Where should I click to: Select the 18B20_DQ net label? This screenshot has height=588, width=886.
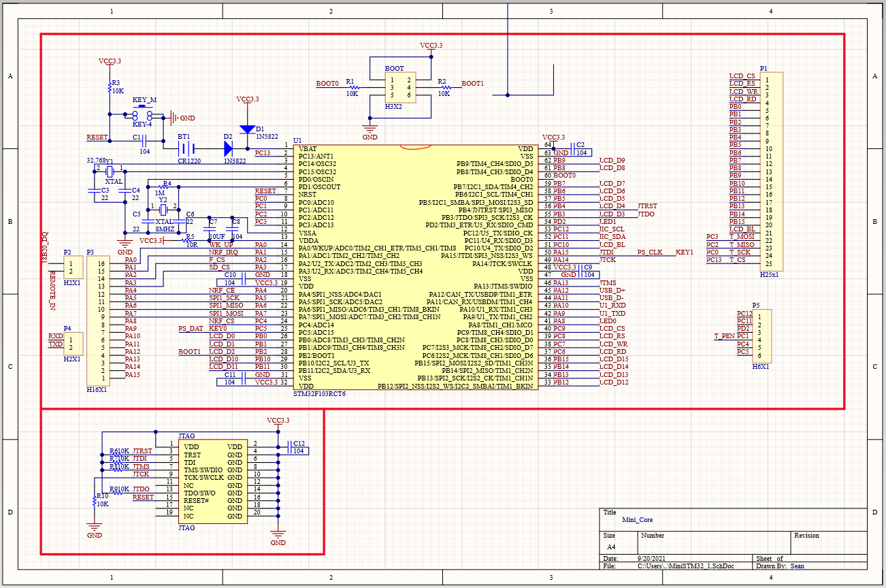tap(44, 246)
